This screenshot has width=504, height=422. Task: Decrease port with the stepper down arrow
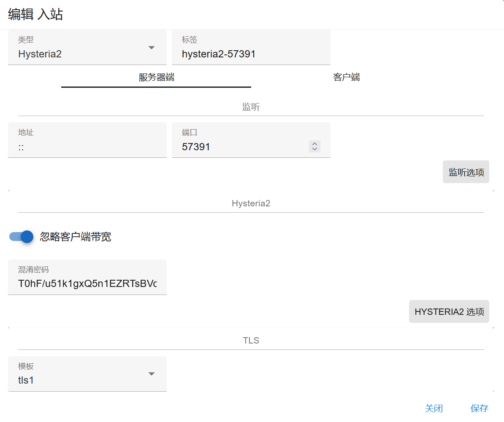[314, 149]
